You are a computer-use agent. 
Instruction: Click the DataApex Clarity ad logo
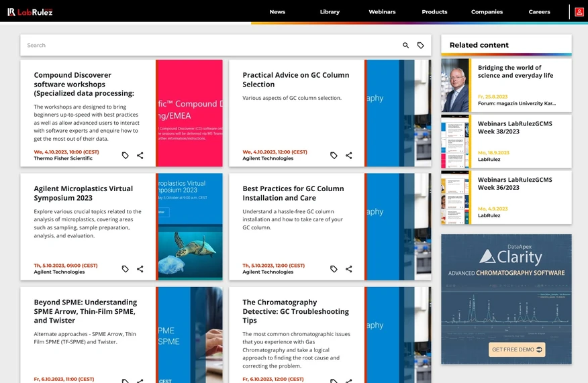tap(511, 255)
